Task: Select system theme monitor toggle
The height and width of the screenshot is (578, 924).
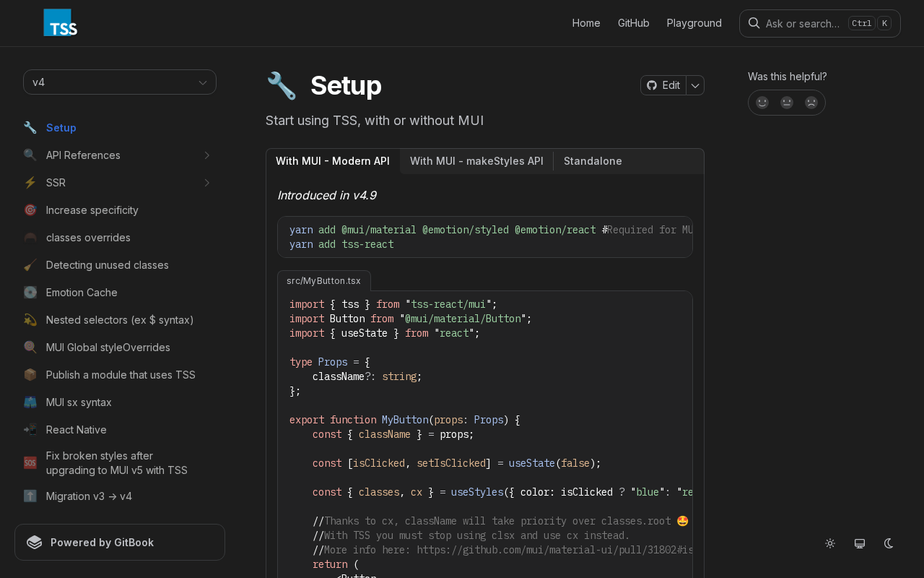Action: pos(860,543)
